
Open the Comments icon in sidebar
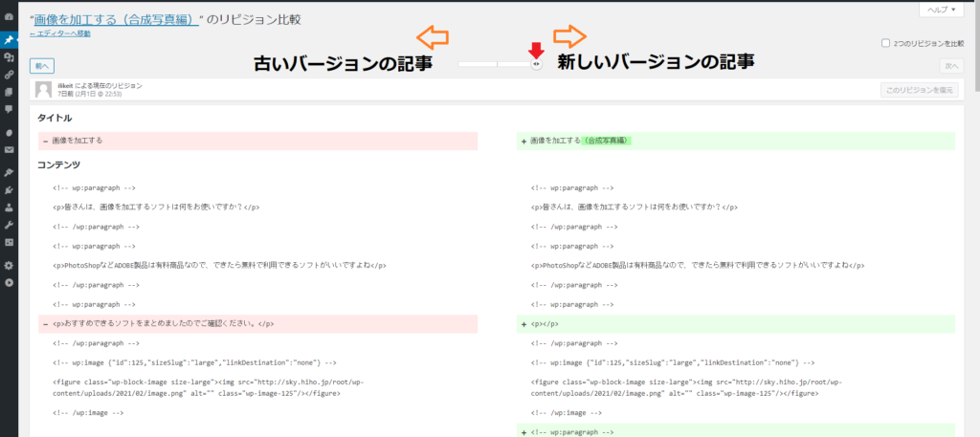click(9, 109)
